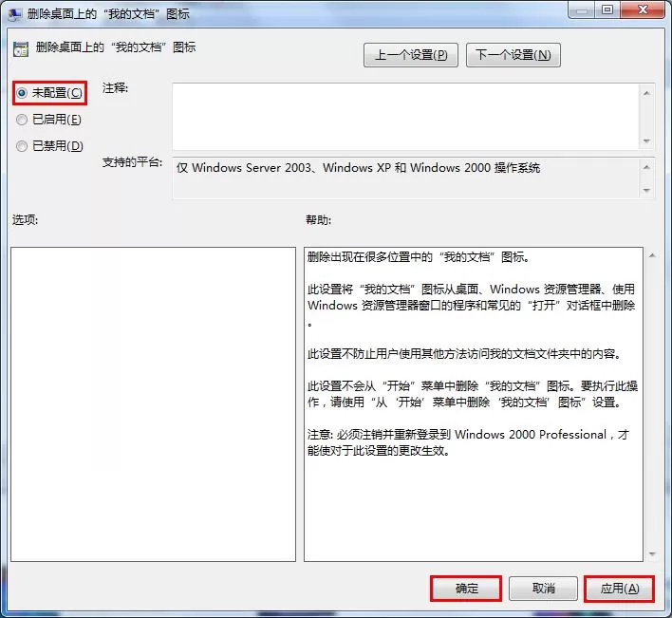Click the comment box scroll up arrow
Viewport: 672px width, 618px height.
[646, 93]
